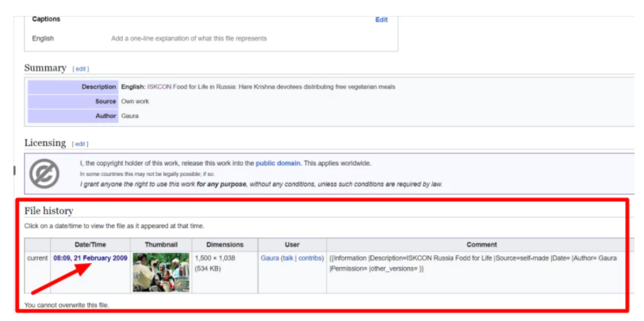Viewport: 644px width, 321px height.
Task: Edit the Licensing section
Action: point(80,144)
